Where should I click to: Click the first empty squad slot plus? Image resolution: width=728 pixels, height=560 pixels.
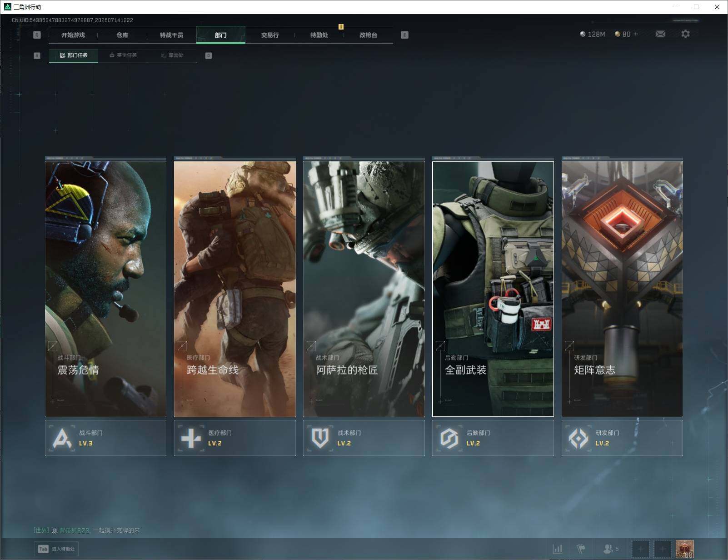click(641, 549)
